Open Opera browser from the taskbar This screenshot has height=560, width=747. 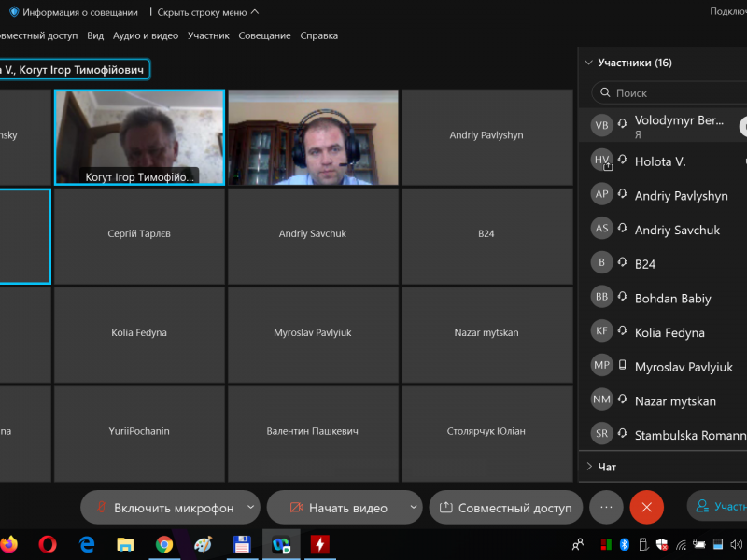pyautogui.click(x=48, y=544)
